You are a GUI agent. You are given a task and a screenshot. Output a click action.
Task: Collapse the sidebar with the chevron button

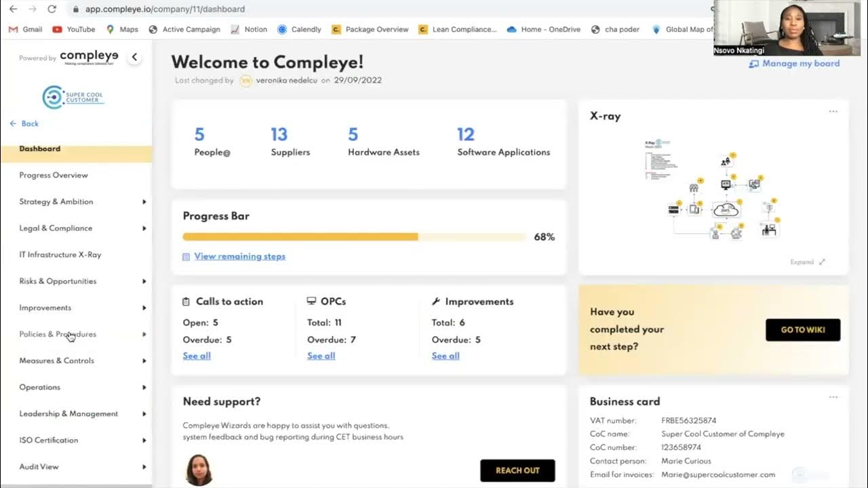(134, 58)
